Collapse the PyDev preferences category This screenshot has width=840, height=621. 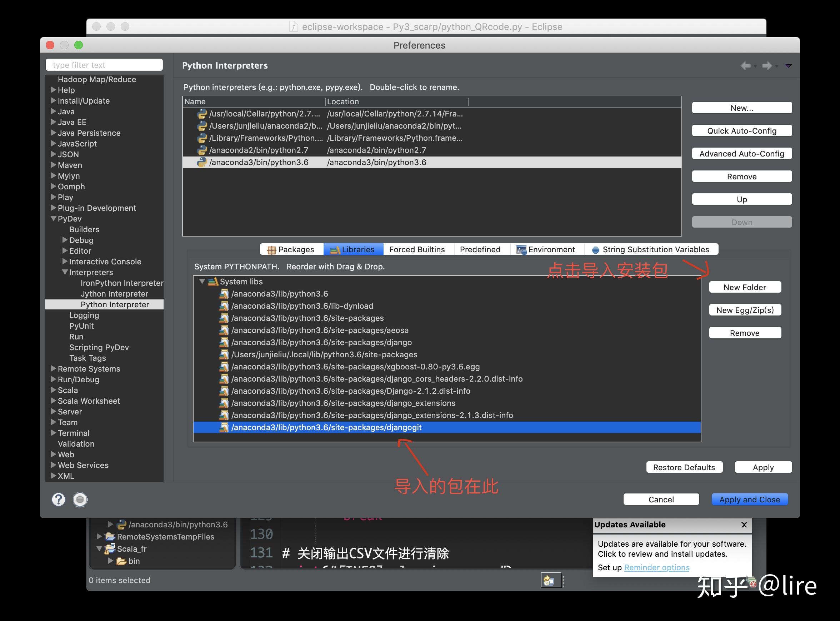click(53, 218)
